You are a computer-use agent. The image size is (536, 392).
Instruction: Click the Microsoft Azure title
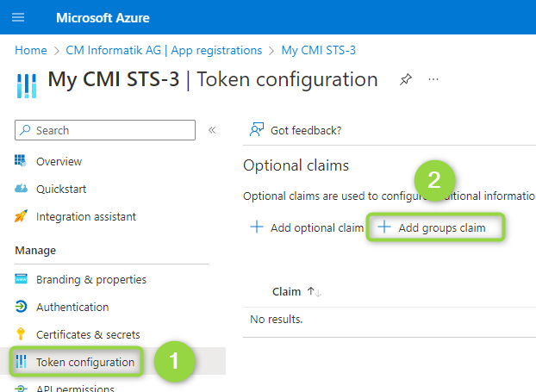click(x=103, y=18)
